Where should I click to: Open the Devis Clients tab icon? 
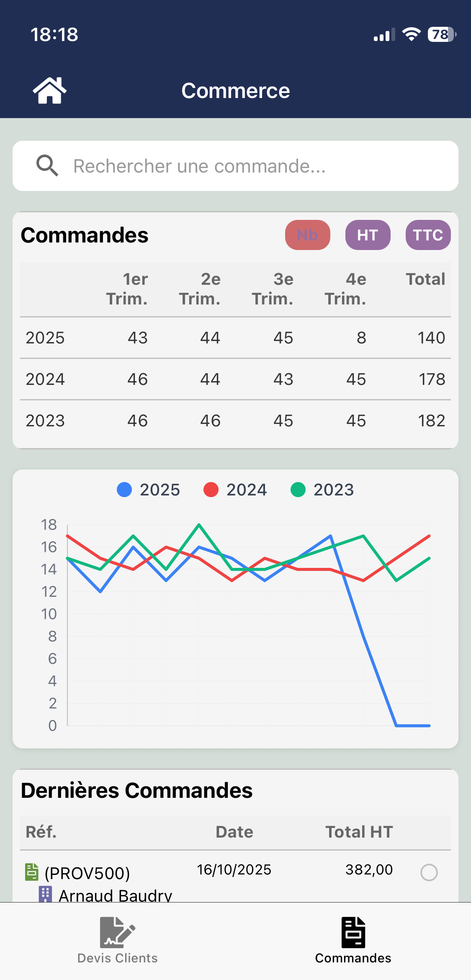(117, 932)
